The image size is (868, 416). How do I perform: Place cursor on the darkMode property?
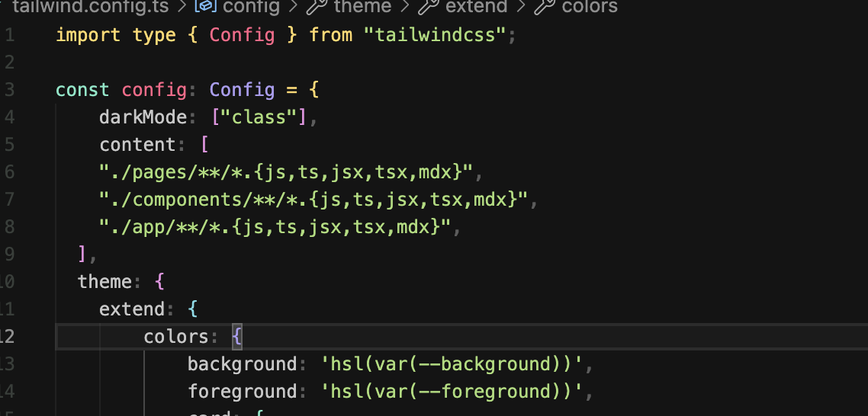tap(143, 117)
